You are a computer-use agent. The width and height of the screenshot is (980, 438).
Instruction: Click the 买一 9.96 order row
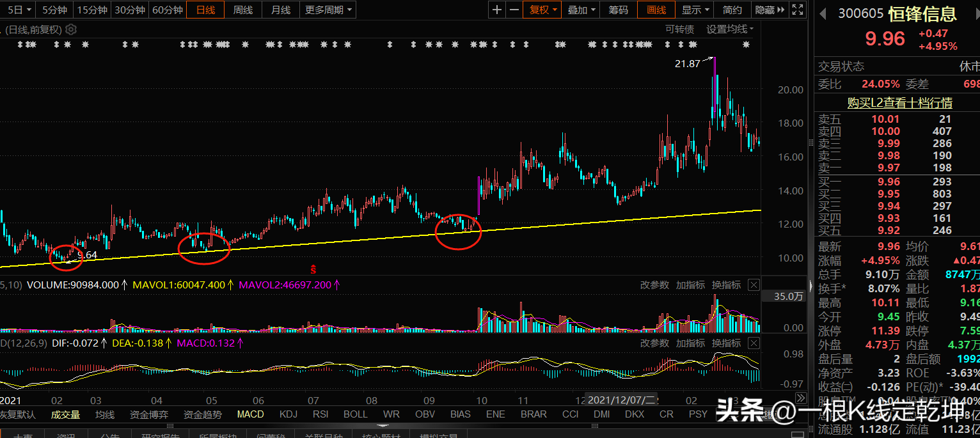pos(896,182)
